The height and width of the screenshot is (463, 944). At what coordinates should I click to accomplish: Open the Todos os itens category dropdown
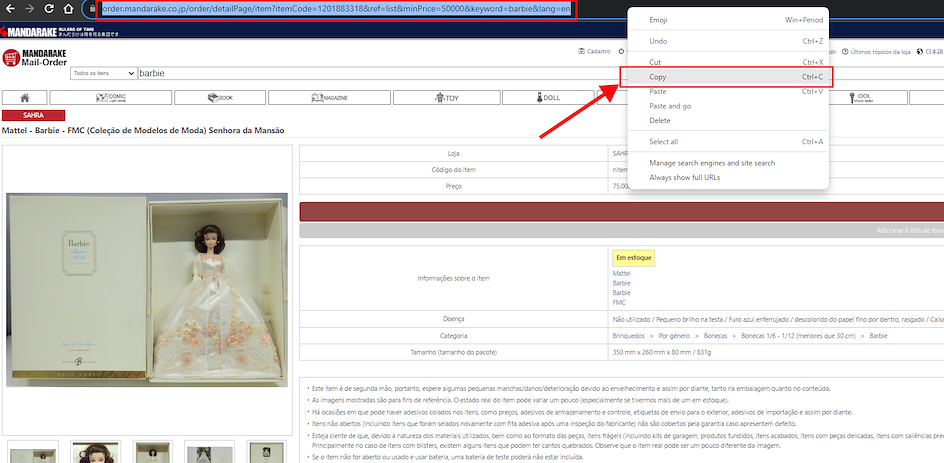click(x=104, y=73)
